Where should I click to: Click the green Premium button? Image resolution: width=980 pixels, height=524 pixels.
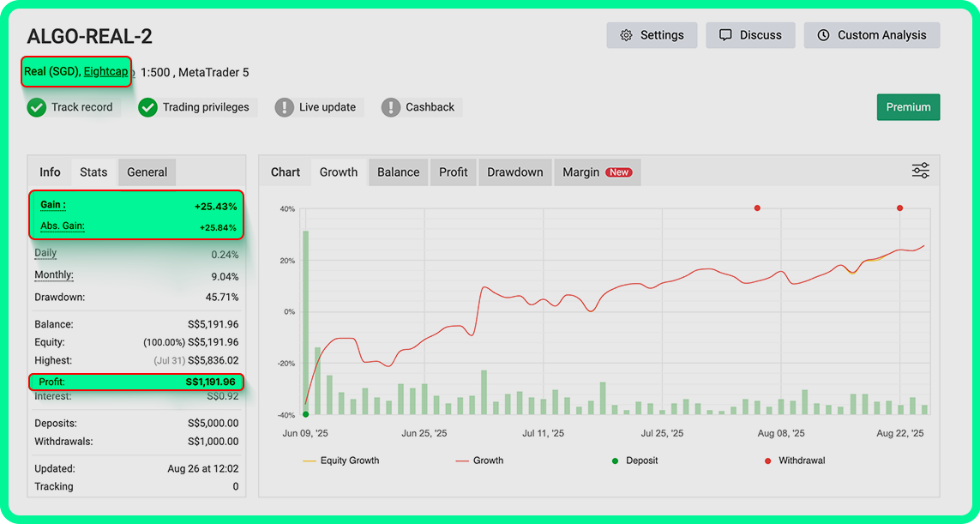click(x=908, y=107)
